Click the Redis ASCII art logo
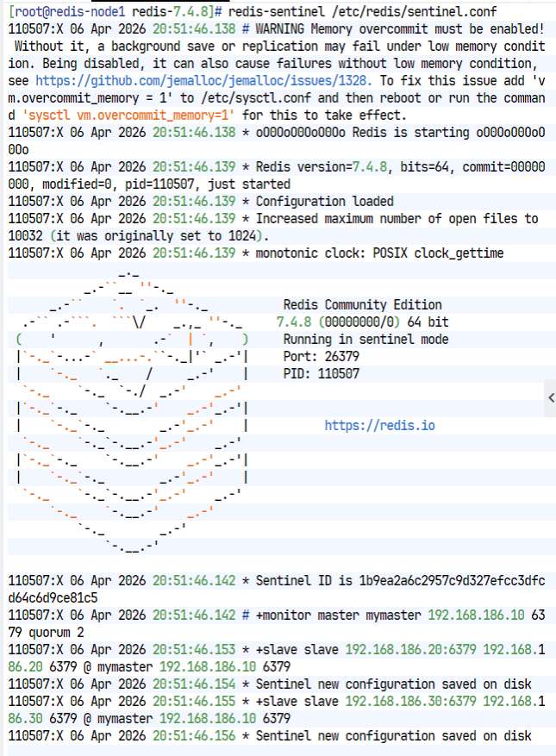The width and height of the screenshot is (556, 756). tap(133, 412)
